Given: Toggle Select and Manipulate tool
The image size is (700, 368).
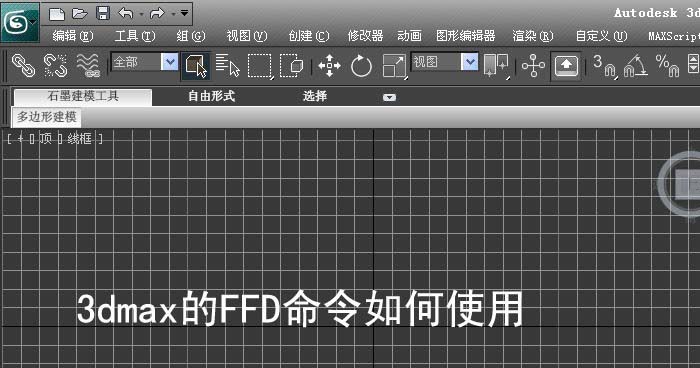Looking at the screenshot, I should coord(533,66).
